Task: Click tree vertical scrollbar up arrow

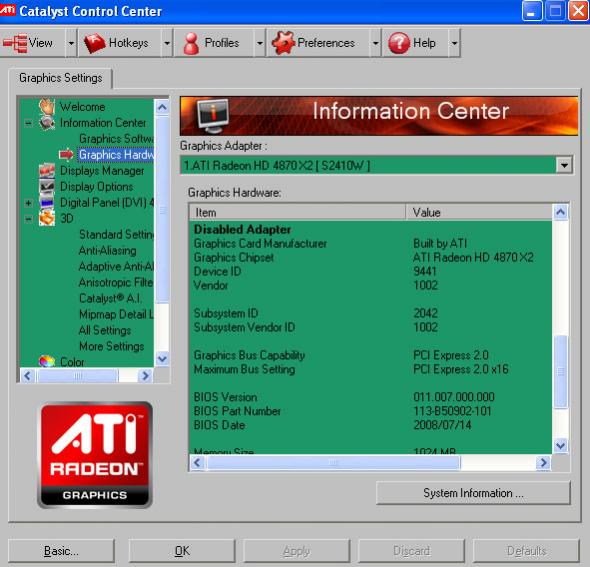Action: click(162, 107)
